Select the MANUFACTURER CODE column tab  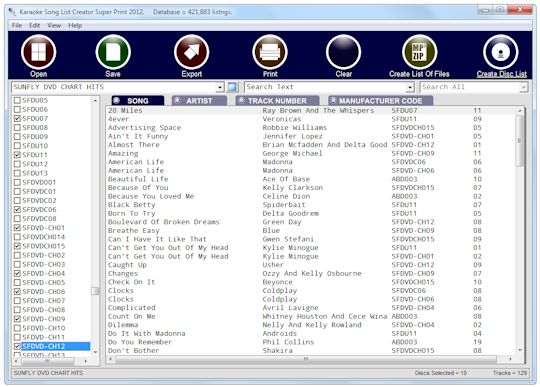pos(380,101)
